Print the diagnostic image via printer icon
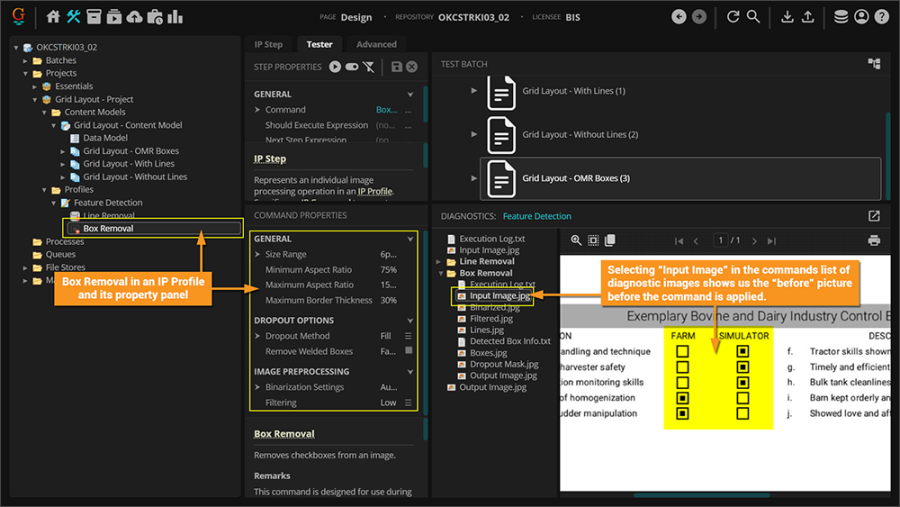The image size is (900, 507). click(874, 241)
